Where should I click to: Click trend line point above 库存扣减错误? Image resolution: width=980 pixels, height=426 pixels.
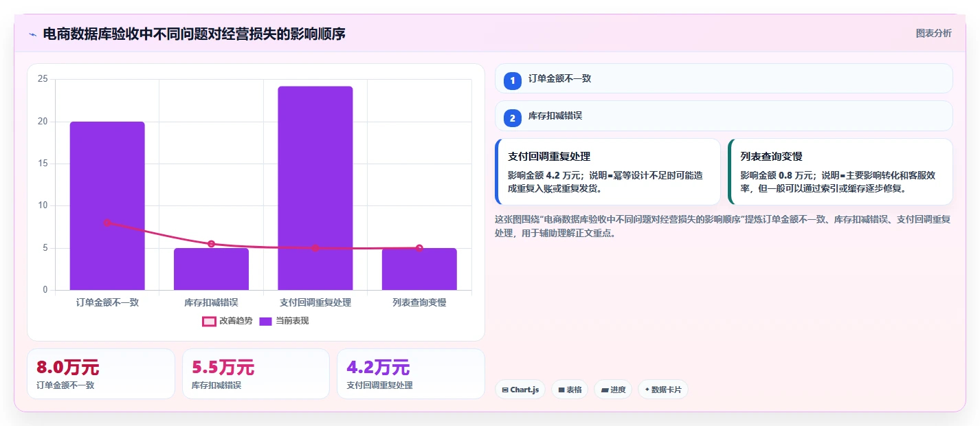coord(211,244)
